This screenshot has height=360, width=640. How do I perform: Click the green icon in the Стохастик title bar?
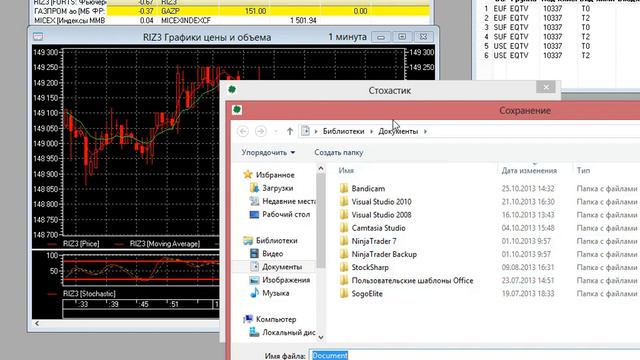click(232, 89)
